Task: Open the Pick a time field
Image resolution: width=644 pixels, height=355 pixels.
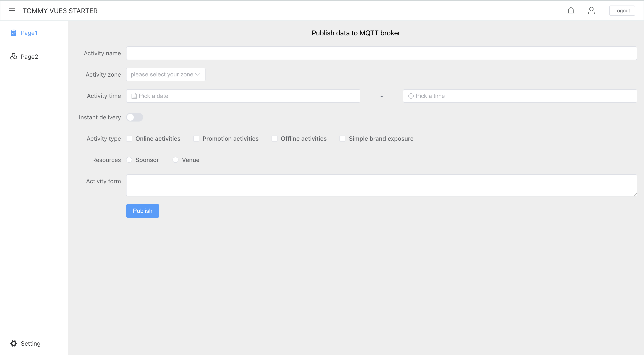Action: (x=520, y=96)
